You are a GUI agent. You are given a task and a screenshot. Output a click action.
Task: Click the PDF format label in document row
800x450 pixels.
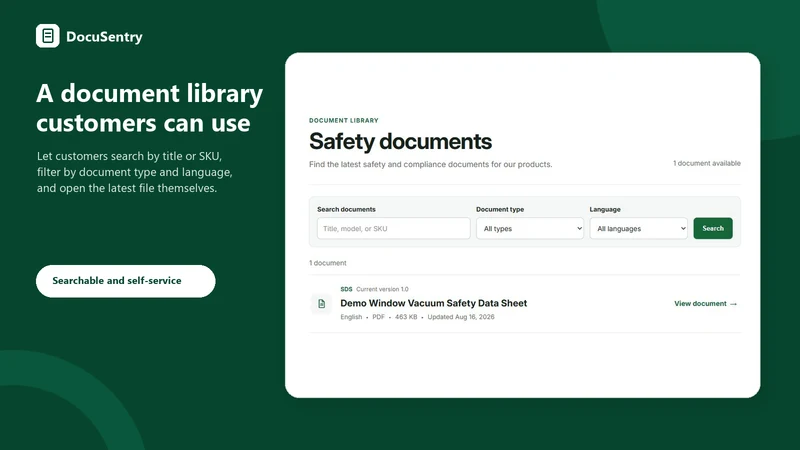379,317
